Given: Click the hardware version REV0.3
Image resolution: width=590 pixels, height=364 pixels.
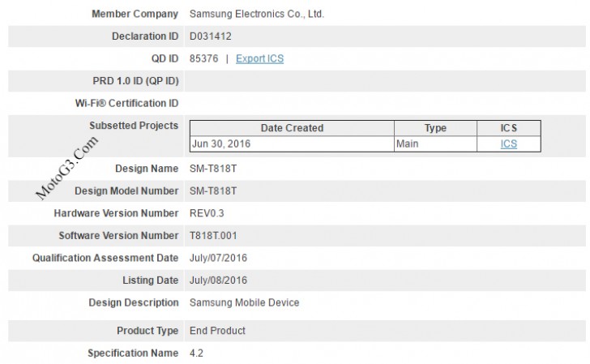Looking at the screenshot, I should [x=207, y=213].
